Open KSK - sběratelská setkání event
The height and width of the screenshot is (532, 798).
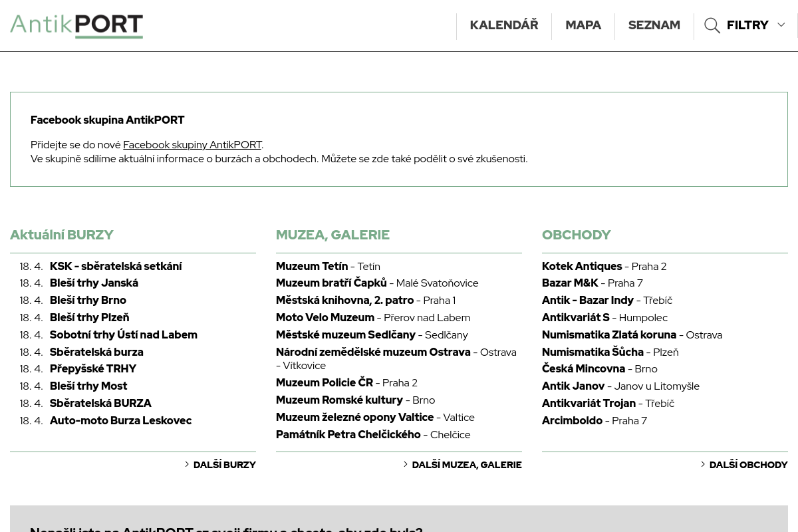[x=116, y=266]
